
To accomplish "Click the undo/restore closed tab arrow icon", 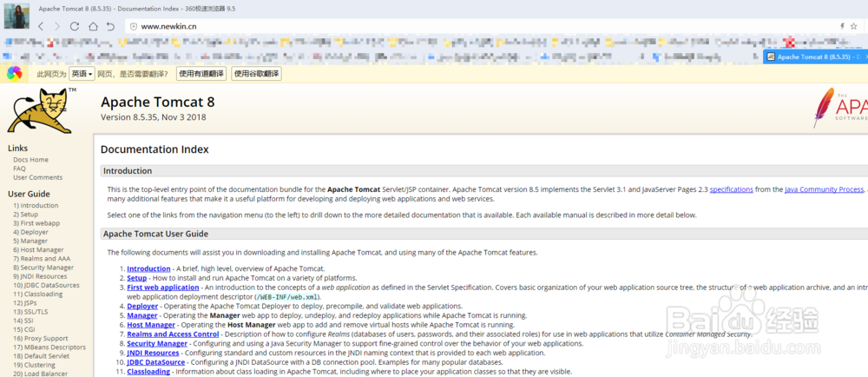I will point(111,27).
